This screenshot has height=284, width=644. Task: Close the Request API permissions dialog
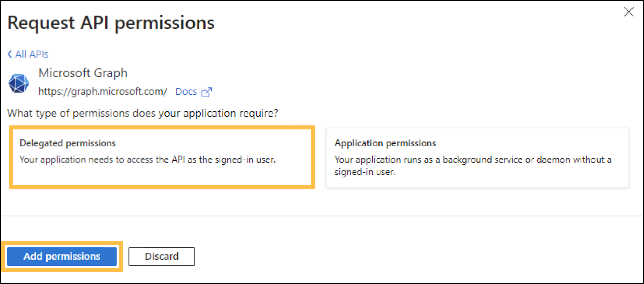(x=629, y=12)
